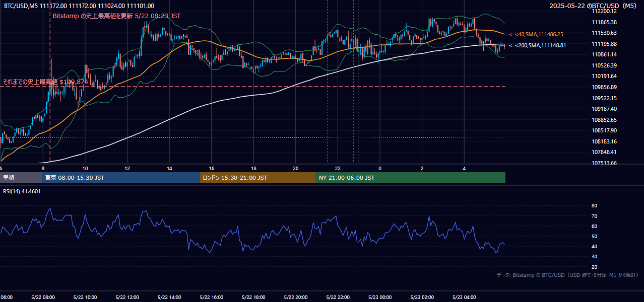This screenshot has width=644, height=302.
Task: Click the 5/22 10:00 date label
Action: [x=85, y=297]
